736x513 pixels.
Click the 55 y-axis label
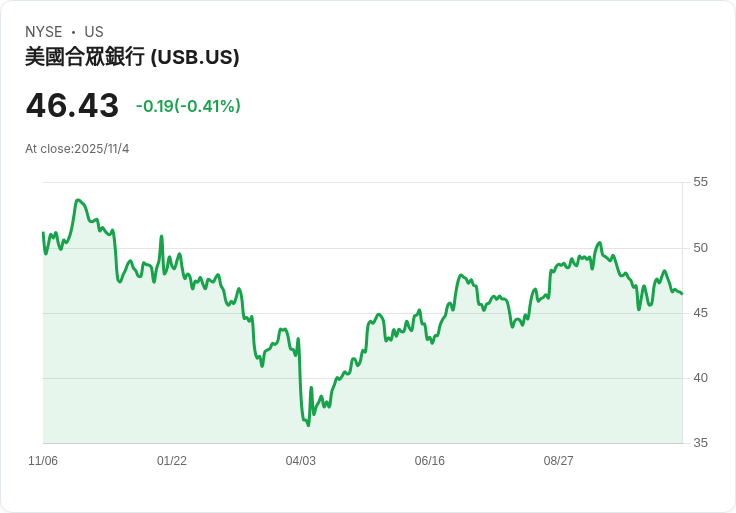coord(700,182)
